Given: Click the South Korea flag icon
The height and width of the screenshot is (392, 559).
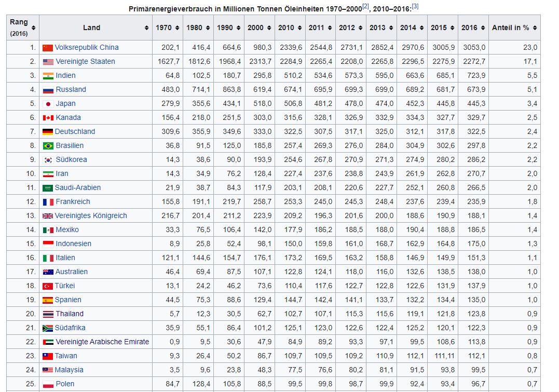Looking at the screenshot, I should [x=48, y=160].
